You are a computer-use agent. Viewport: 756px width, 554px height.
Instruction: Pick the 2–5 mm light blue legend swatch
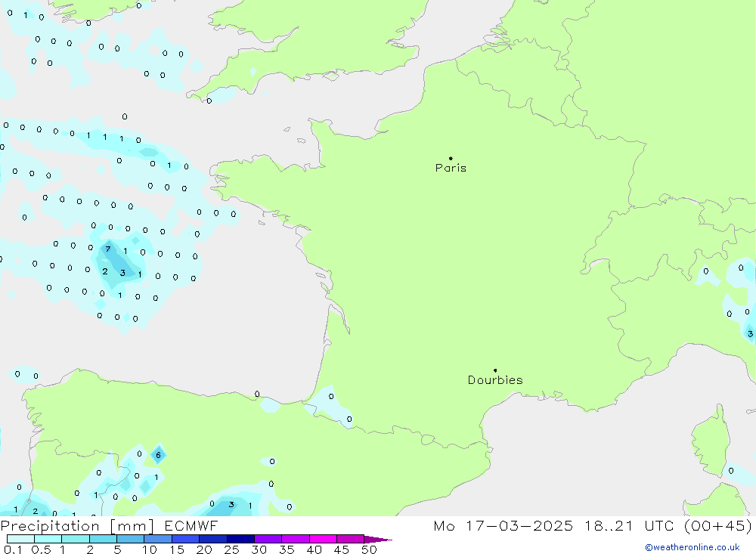[x=103, y=539]
